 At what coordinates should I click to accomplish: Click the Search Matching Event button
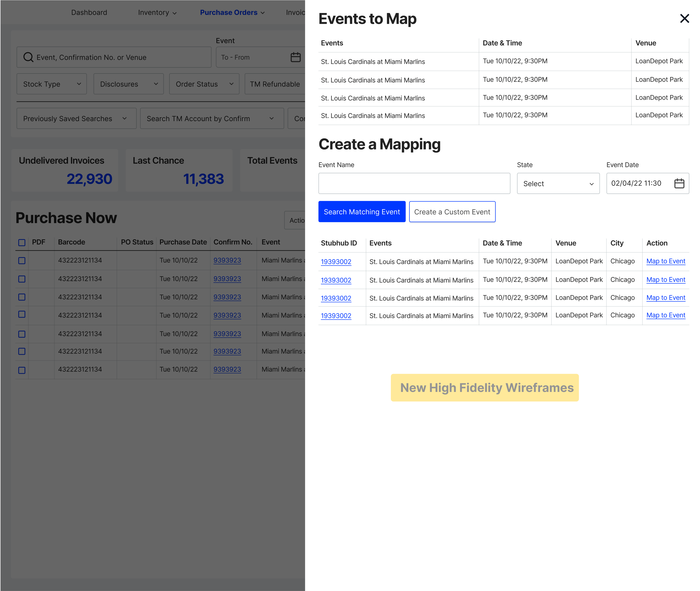tap(362, 212)
